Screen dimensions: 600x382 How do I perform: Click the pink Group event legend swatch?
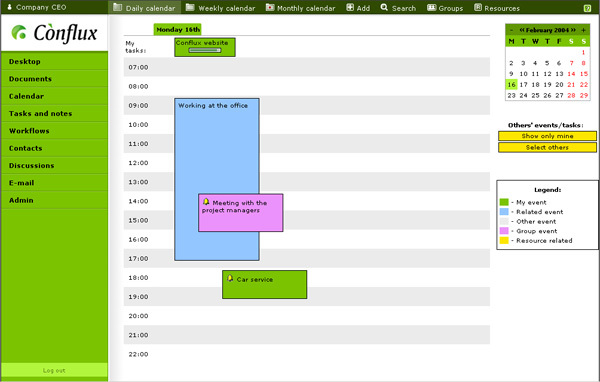point(504,231)
